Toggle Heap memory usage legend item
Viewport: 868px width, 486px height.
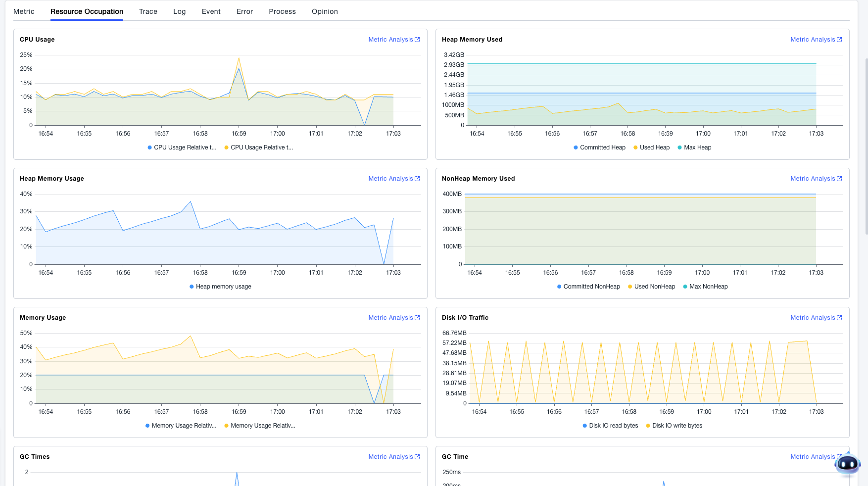coord(220,287)
